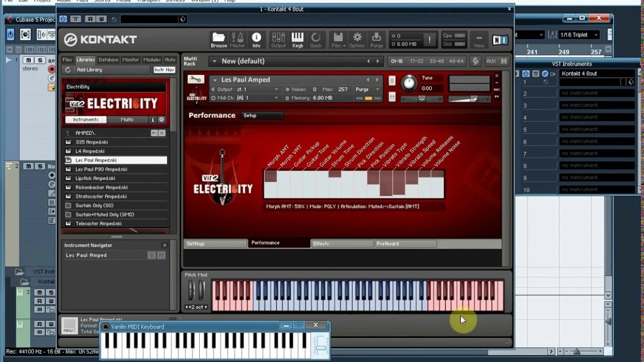
Task: Select page 33-48 of the rack
Action: pos(436,61)
